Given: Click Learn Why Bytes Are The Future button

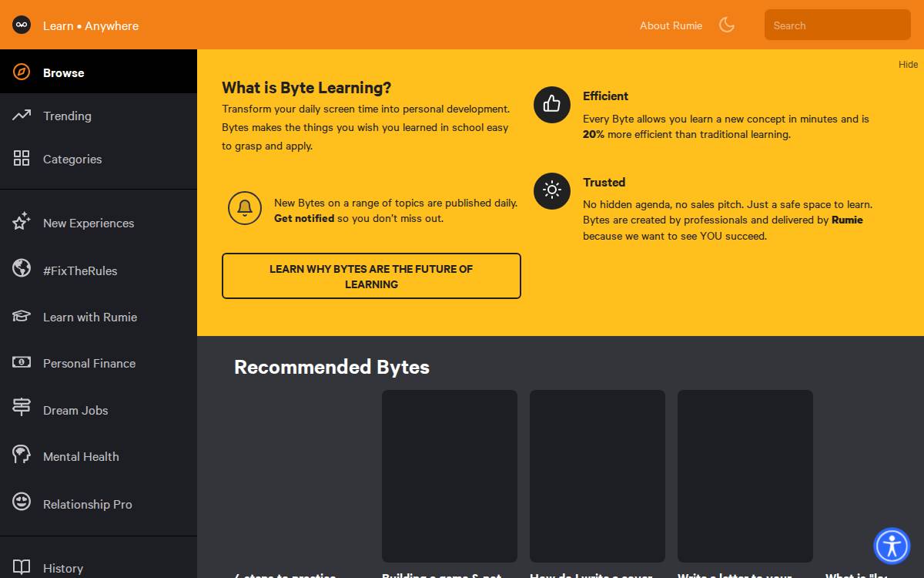Looking at the screenshot, I should (x=371, y=276).
